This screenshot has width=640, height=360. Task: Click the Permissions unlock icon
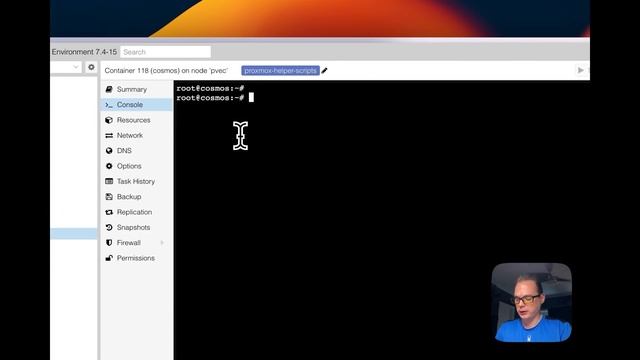(109, 258)
